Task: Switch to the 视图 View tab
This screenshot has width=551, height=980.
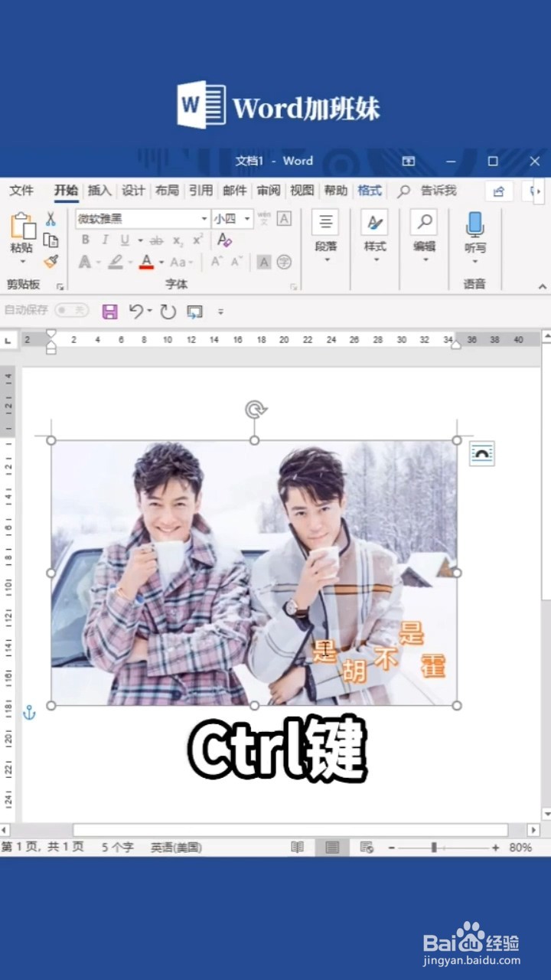Action: (x=302, y=191)
